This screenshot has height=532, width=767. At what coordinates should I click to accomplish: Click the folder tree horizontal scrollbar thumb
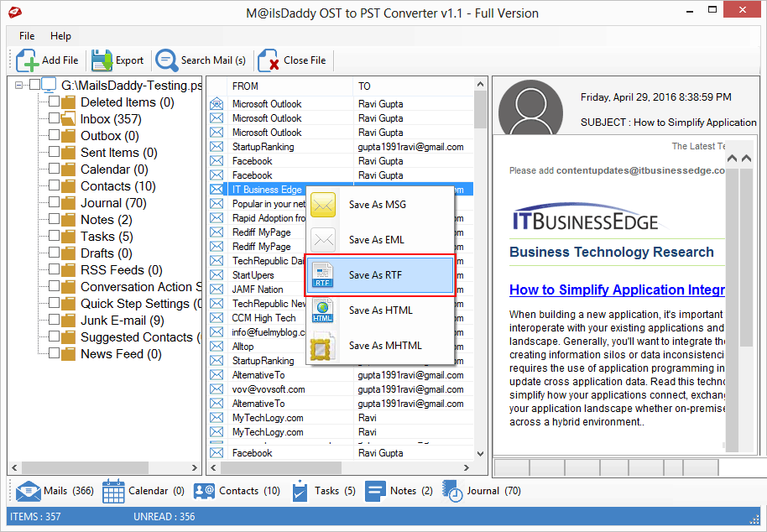(x=85, y=467)
